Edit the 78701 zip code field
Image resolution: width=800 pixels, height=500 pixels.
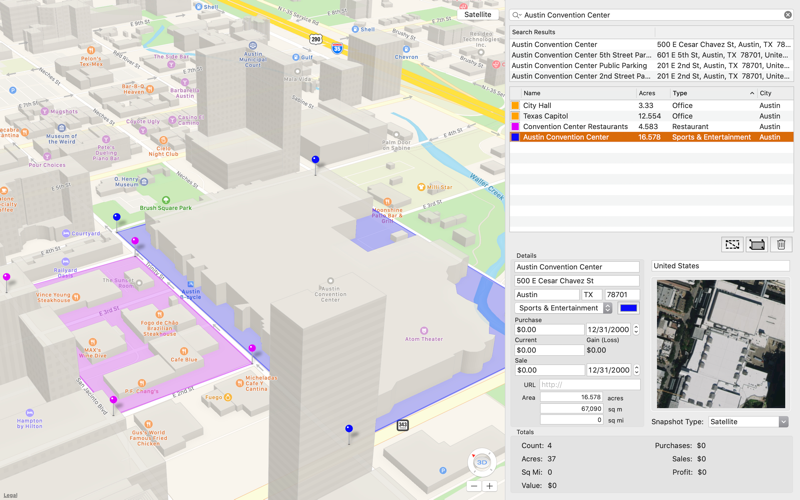tap(622, 294)
